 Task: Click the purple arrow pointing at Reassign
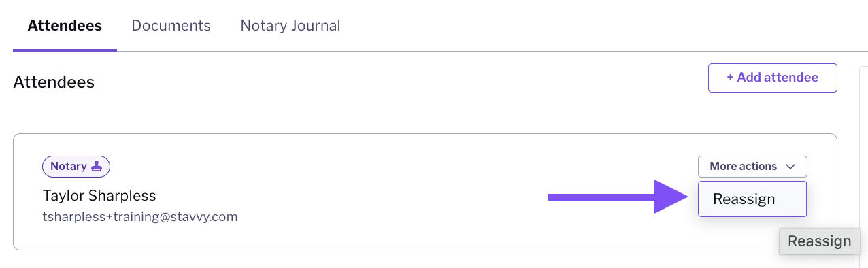point(618,197)
